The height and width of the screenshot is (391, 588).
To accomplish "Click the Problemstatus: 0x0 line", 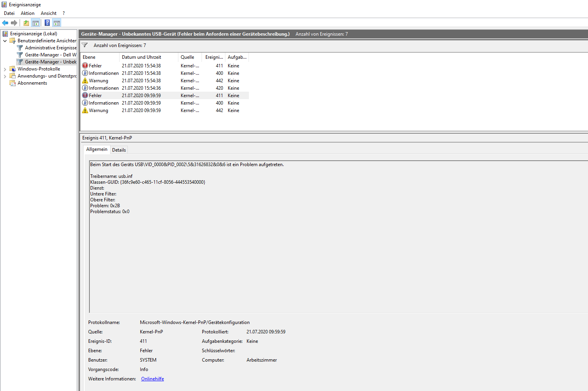I will tap(110, 212).
